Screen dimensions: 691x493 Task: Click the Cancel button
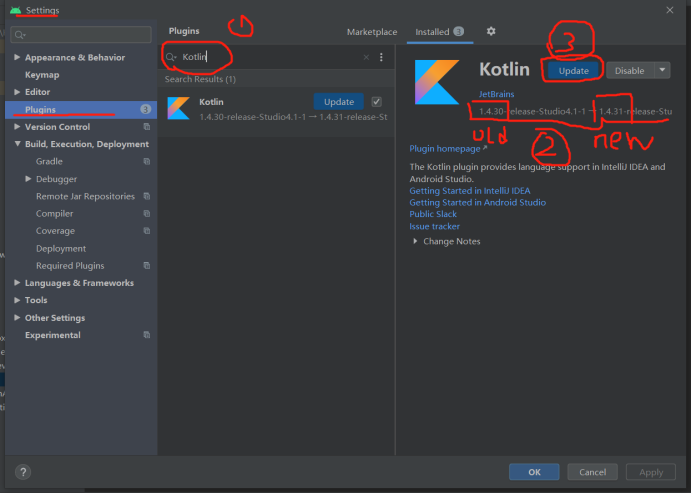pyautogui.click(x=592, y=472)
